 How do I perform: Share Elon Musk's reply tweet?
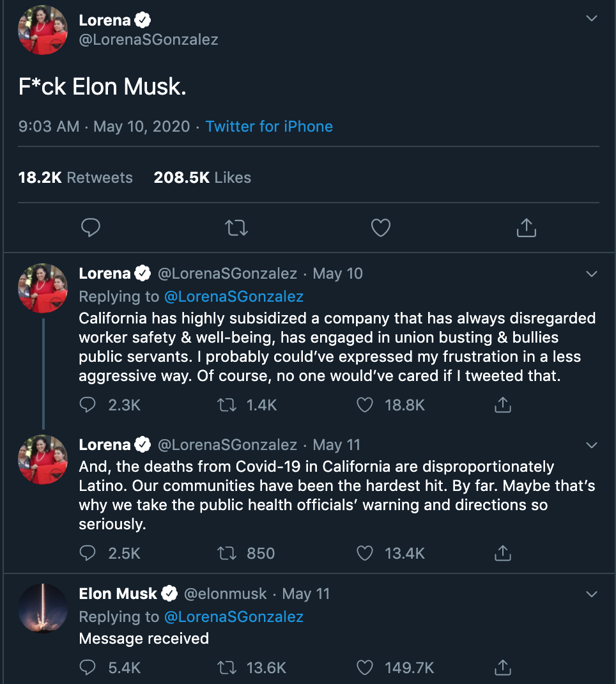[503, 667]
